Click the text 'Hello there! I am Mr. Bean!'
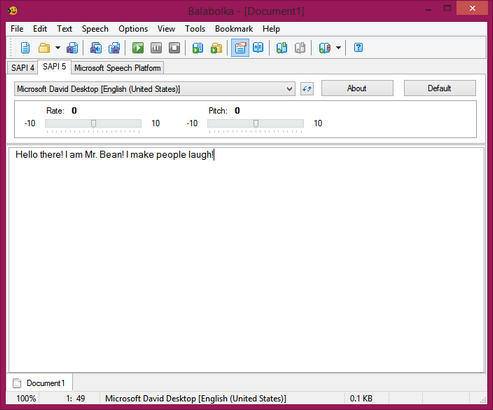This screenshot has height=410, width=493. tap(70, 155)
